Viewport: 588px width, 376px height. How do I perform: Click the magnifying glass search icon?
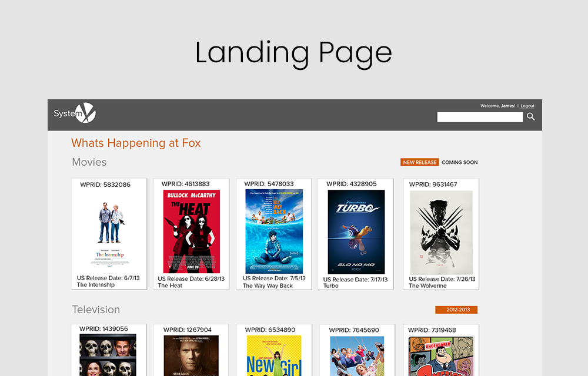click(x=530, y=117)
